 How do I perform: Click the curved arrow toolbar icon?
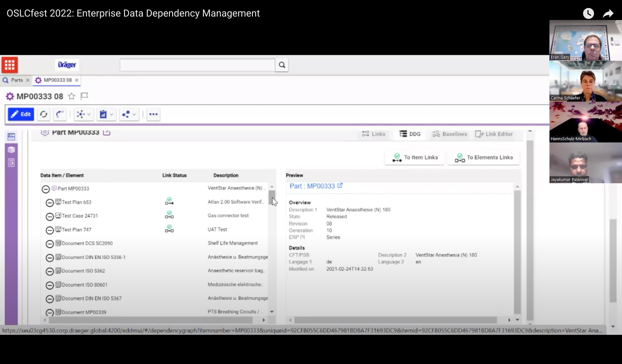pyautogui.click(x=60, y=114)
